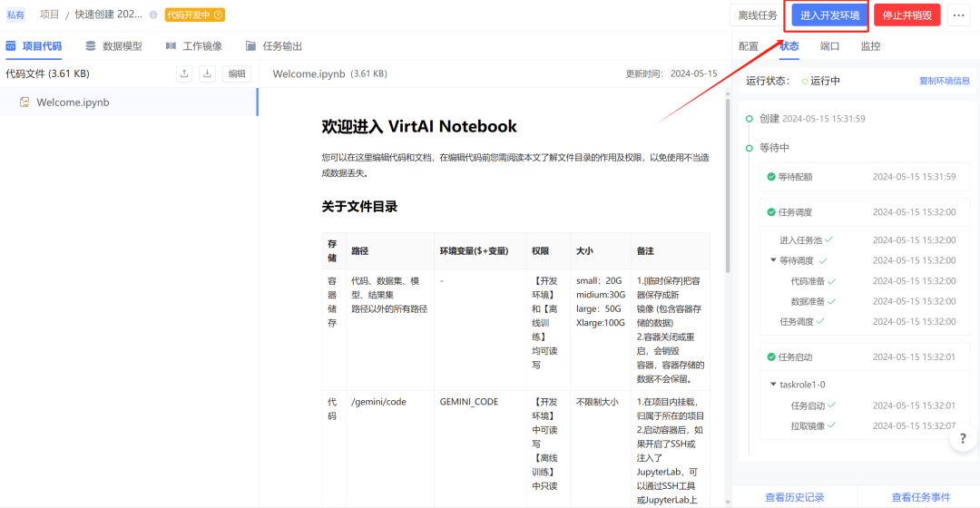This screenshot has width=980, height=508.
Task: Click the green check beside 等待配额
Action: (771, 177)
